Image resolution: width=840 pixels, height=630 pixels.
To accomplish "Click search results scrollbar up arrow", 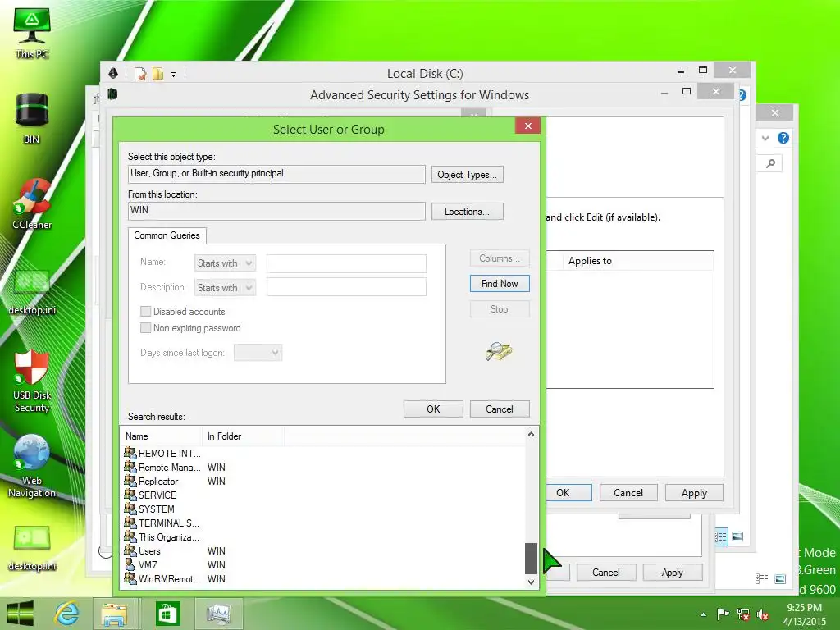I will (531, 435).
